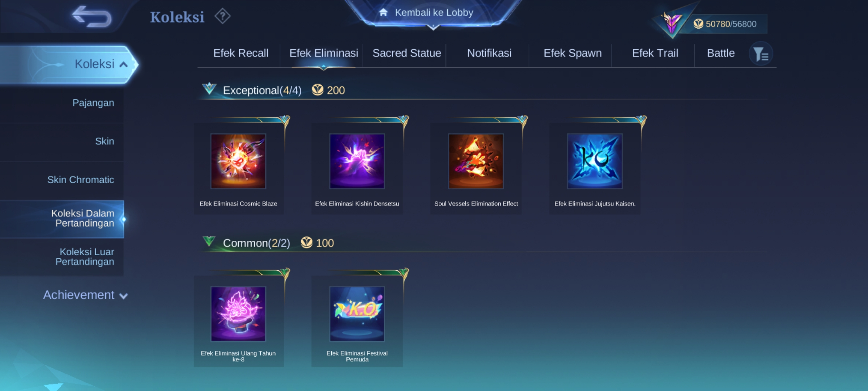Select Efek Eliminasi Ulang Tahun ke-8
This screenshot has width=868, height=391.
tap(238, 314)
